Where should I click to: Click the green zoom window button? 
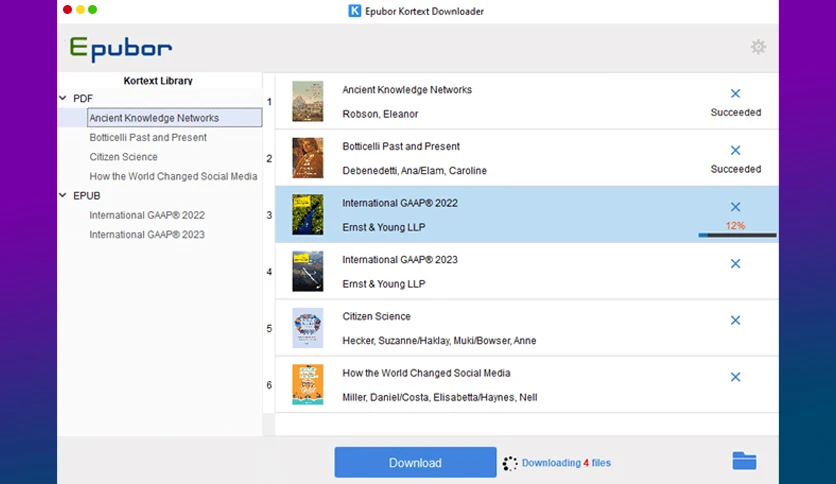point(93,10)
